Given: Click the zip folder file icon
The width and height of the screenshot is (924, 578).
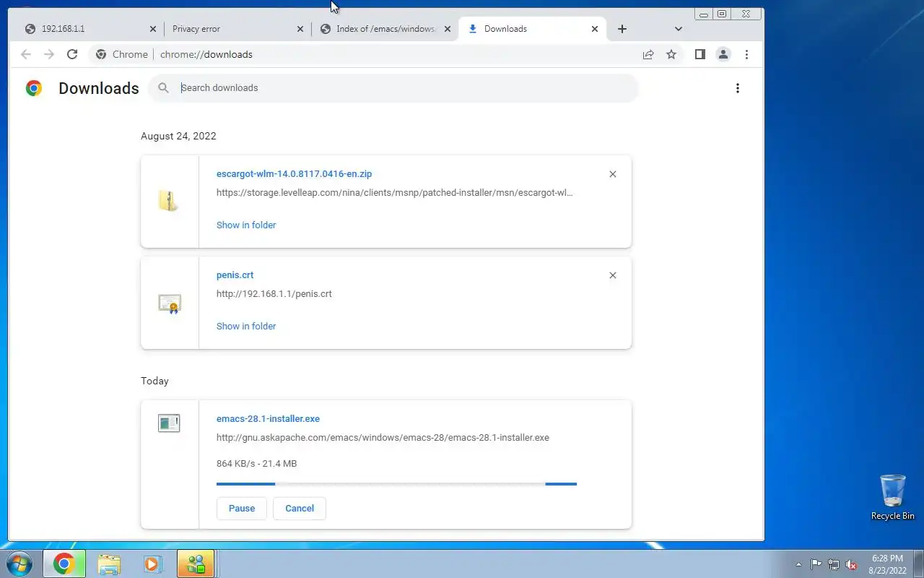Looking at the screenshot, I should click(x=169, y=201).
